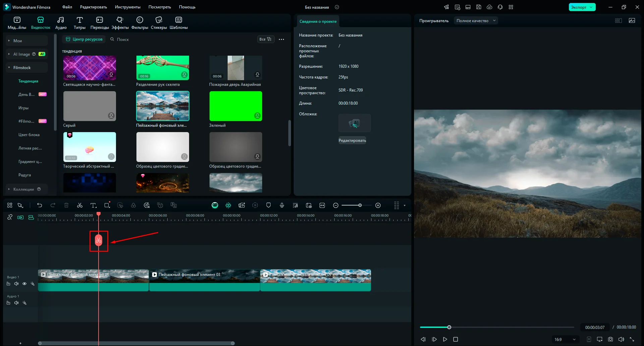Screen dimensions: 644x346
Task: Click the Редактировать cover button
Action: coord(352,140)
